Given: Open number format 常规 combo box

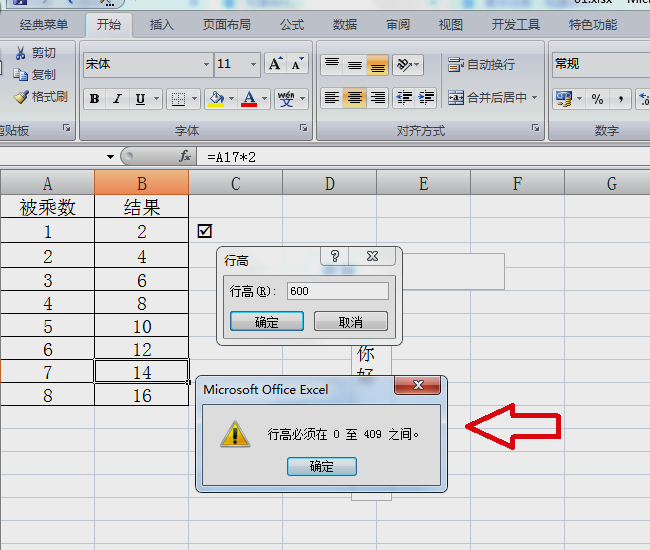Looking at the screenshot, I should [601, 64].
